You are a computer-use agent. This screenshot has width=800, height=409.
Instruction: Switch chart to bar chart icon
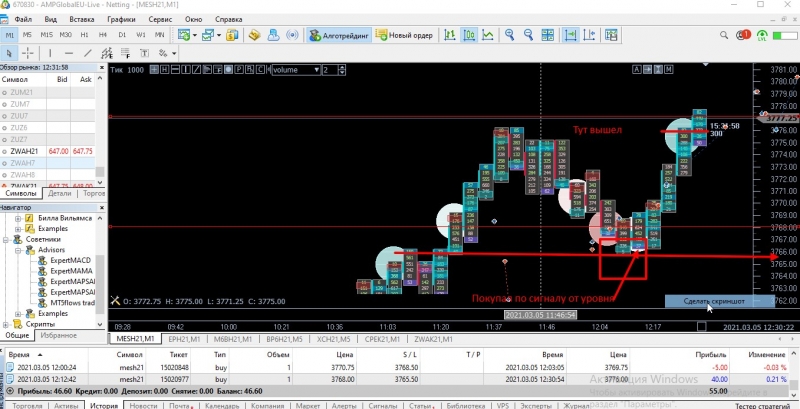449,35
